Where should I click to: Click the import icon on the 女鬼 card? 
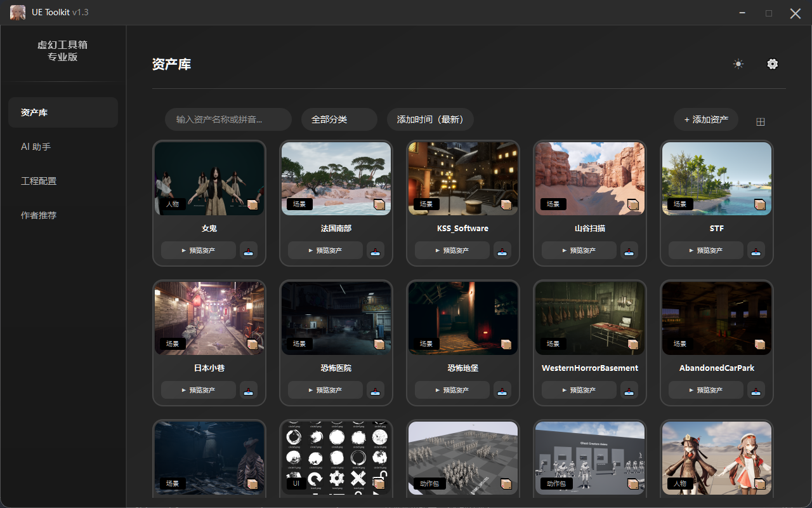[248, 251]
